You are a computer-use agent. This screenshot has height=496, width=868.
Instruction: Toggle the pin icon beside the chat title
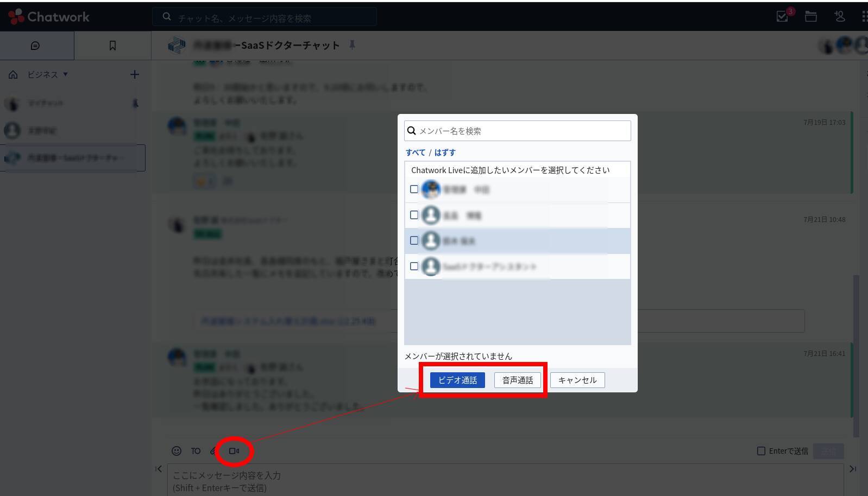[352, 45]
